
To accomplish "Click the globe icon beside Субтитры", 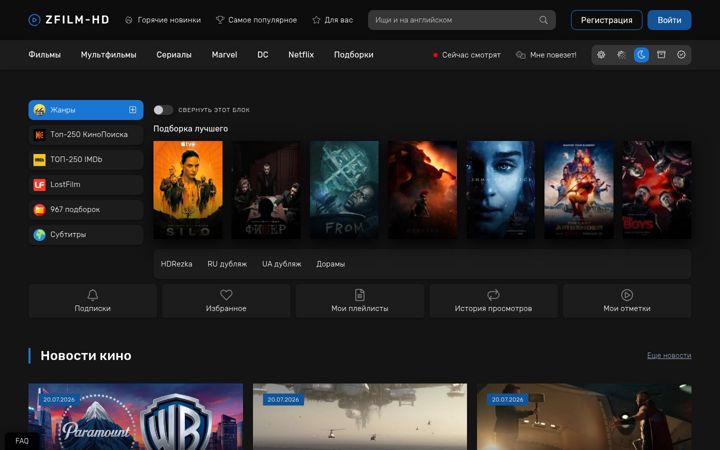I will [39, 234].
